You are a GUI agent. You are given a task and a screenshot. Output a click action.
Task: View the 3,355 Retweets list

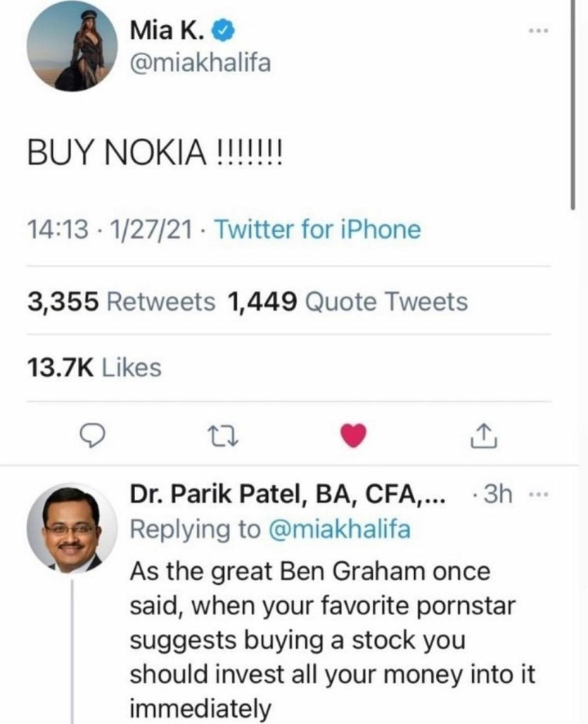[x=122, y=302]
